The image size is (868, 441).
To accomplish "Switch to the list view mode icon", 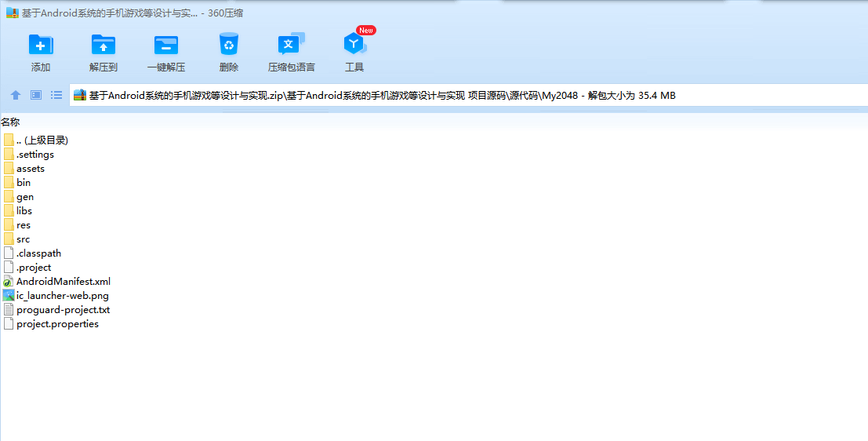I will [56, 95].
